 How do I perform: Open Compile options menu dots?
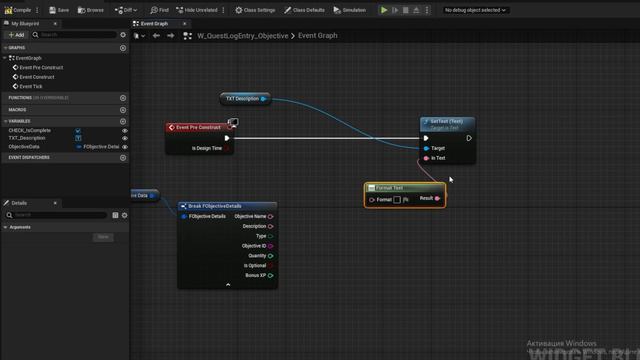pos(37,10)
